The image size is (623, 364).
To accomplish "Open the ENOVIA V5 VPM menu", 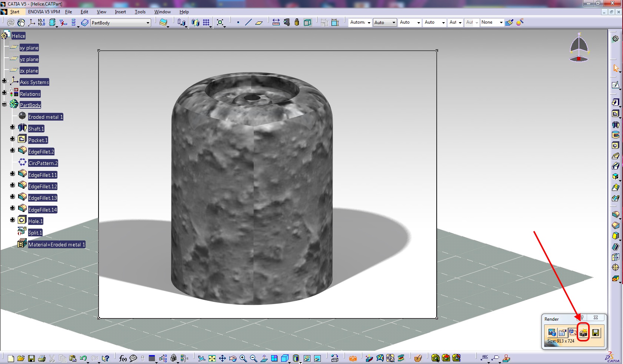I will (x=44, y=12).
